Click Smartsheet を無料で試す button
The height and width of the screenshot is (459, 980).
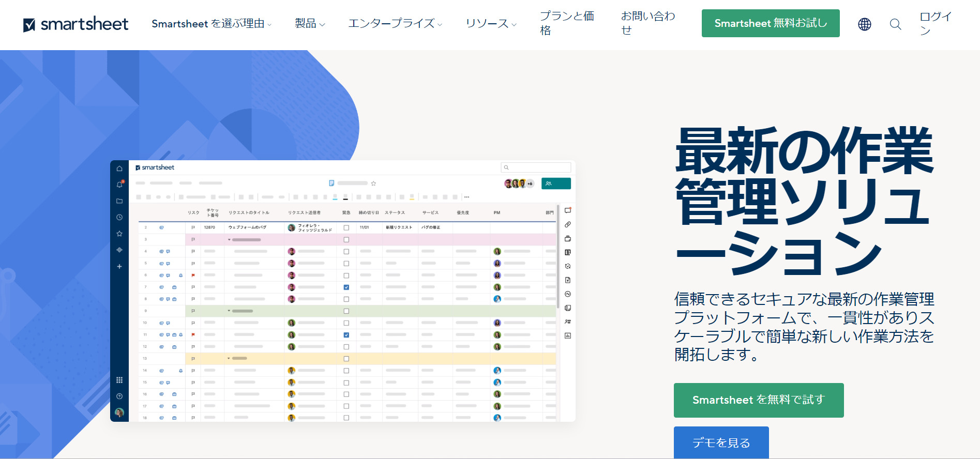pyautogui.click(x=759, y=400)
